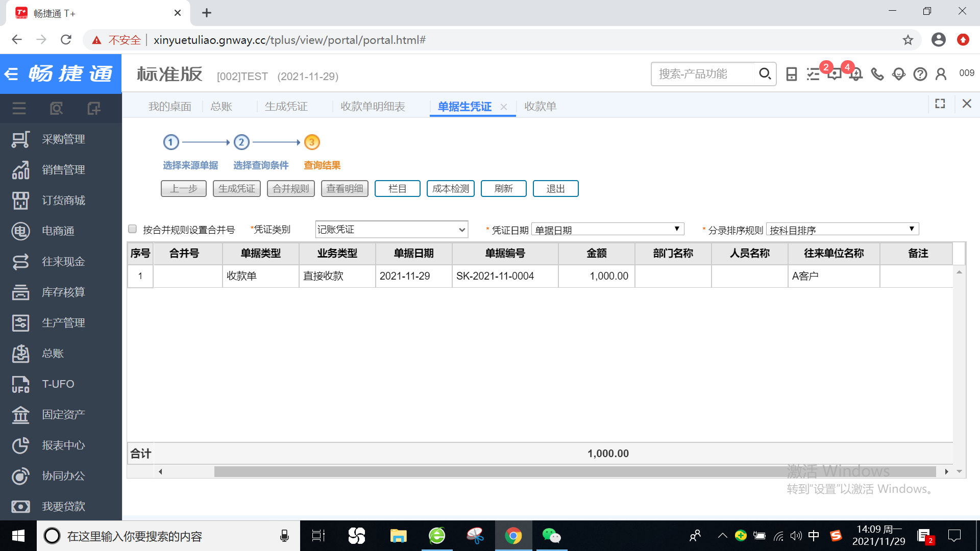Viewport: 980px width, 551px height.
Task: Toggle fullscreen view icon
Action: tap(940, 104)
